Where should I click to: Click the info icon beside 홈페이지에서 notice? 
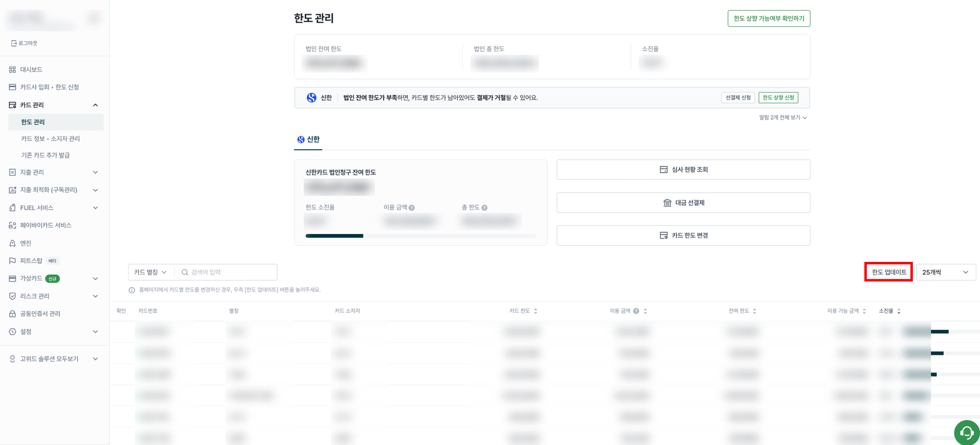[x=132, y=290]
